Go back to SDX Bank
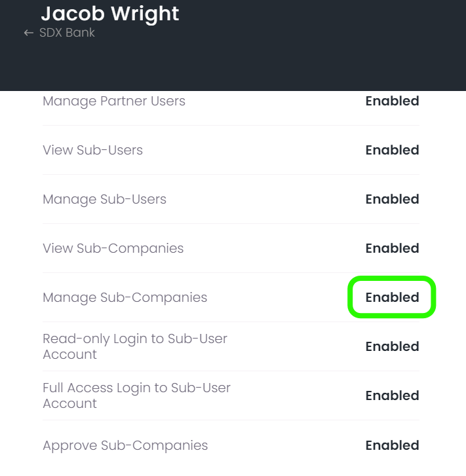 click(67, 33)
